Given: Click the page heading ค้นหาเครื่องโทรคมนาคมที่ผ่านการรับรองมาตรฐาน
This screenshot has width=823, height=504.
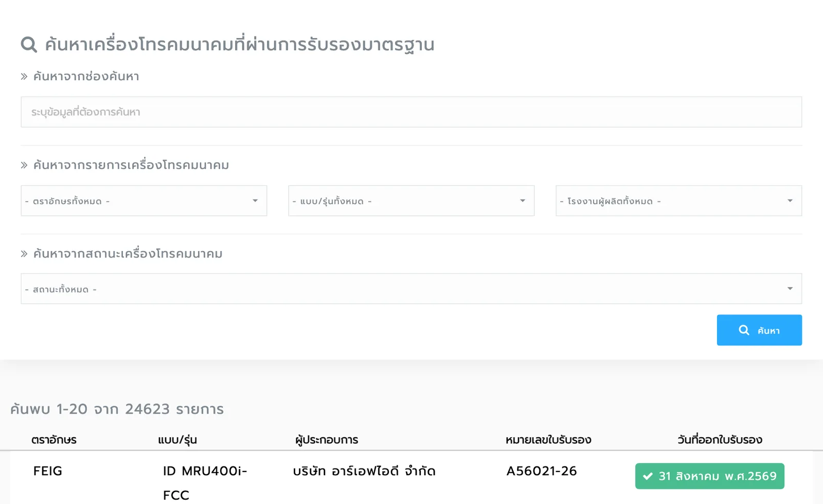Looking at the screenshot, I should pos(240,45).
